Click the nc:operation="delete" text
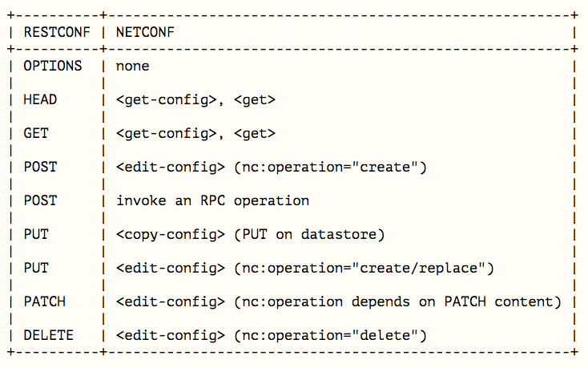Viewport: 588px width, 368px height. coord(330,336)
